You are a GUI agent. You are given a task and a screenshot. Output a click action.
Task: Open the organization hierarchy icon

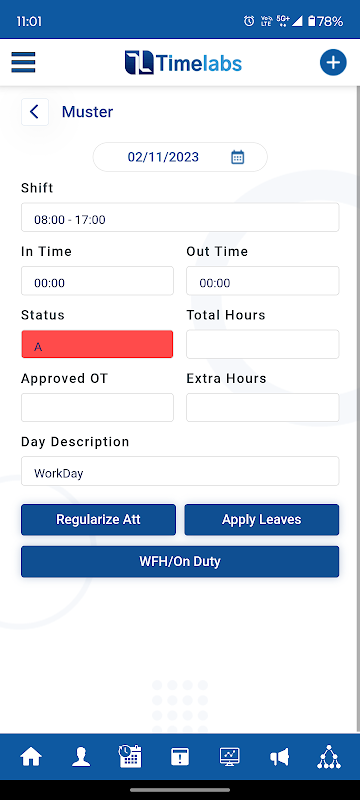tap(329, 757)
